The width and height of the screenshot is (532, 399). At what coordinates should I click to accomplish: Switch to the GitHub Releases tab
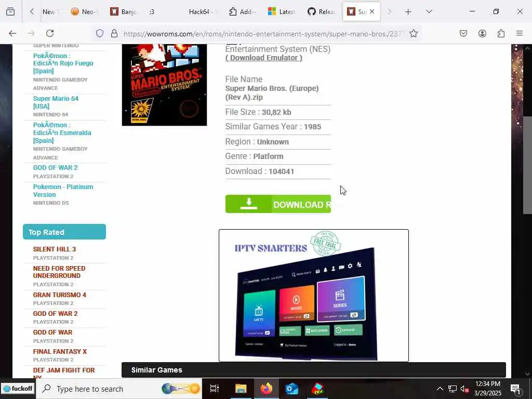click(321, 11)
